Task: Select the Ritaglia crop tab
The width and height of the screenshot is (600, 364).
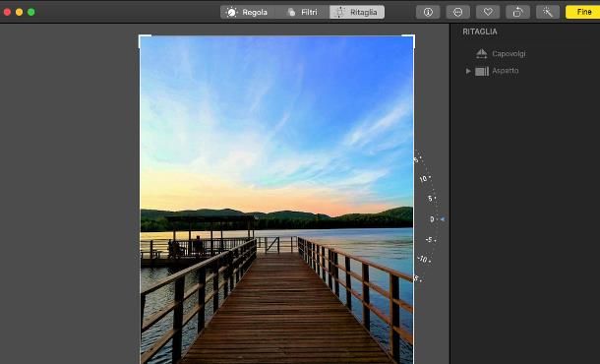Action: 357,12
